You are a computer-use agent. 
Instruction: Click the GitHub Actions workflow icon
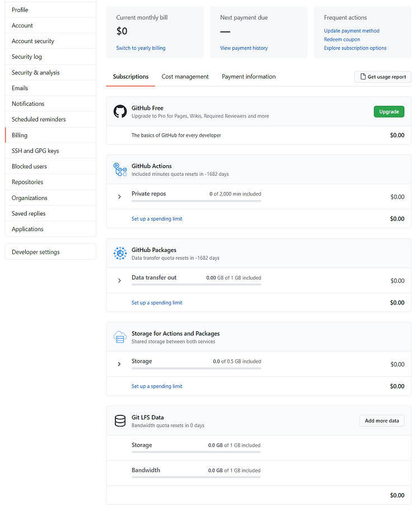tap(120, 170)
